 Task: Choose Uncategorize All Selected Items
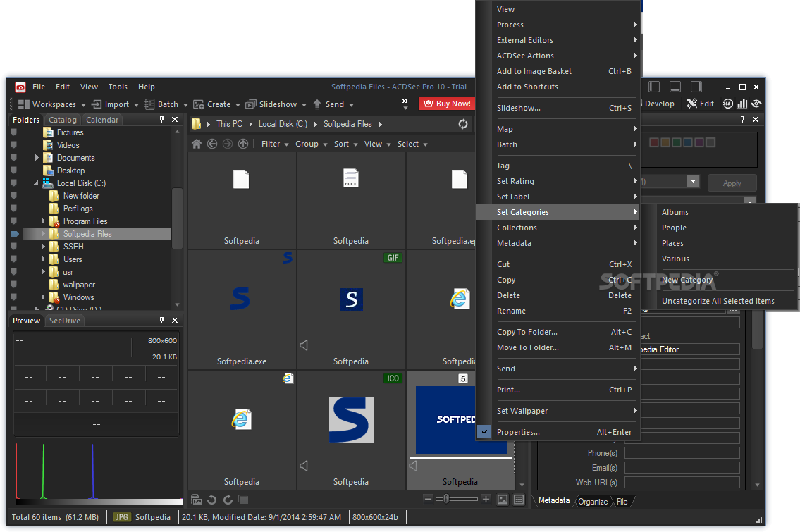718,301
